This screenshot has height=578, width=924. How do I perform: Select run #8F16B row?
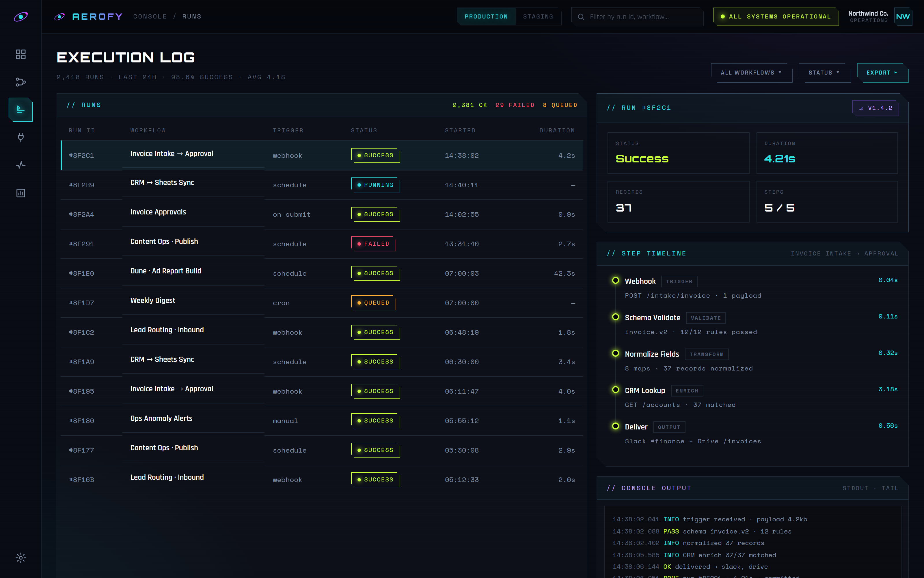(322, 480)
